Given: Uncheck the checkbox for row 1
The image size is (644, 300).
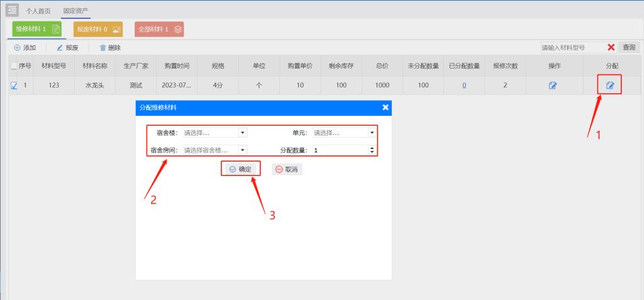Looking at the screenshot, I should (x=14, y=86).
